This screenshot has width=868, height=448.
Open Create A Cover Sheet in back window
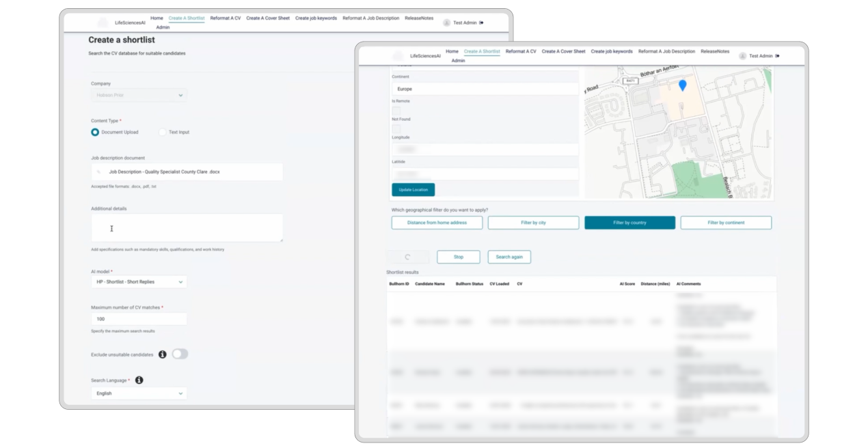tap(268, 18)
